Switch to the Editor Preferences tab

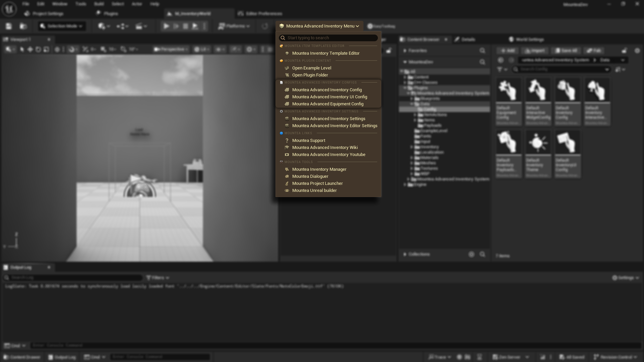(x=260, y=14)
